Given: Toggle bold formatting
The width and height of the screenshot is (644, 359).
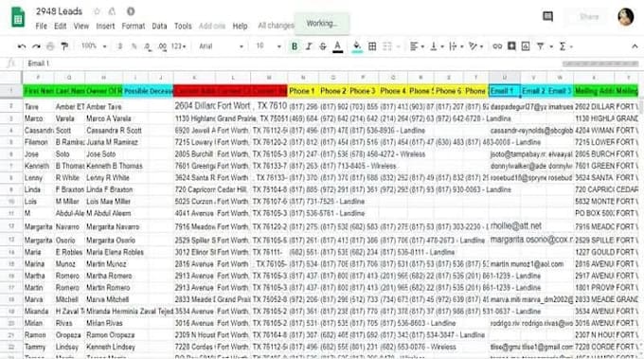Looking at the screenshot, I should click(295, 46).
